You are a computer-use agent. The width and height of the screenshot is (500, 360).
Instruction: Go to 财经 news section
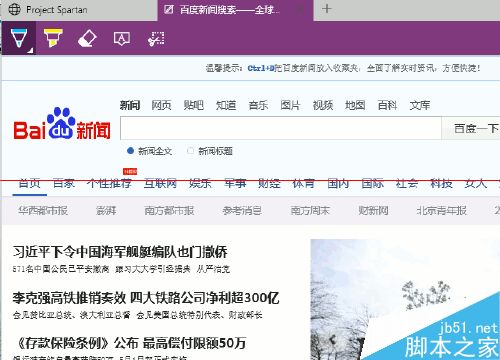coord(269,183)
